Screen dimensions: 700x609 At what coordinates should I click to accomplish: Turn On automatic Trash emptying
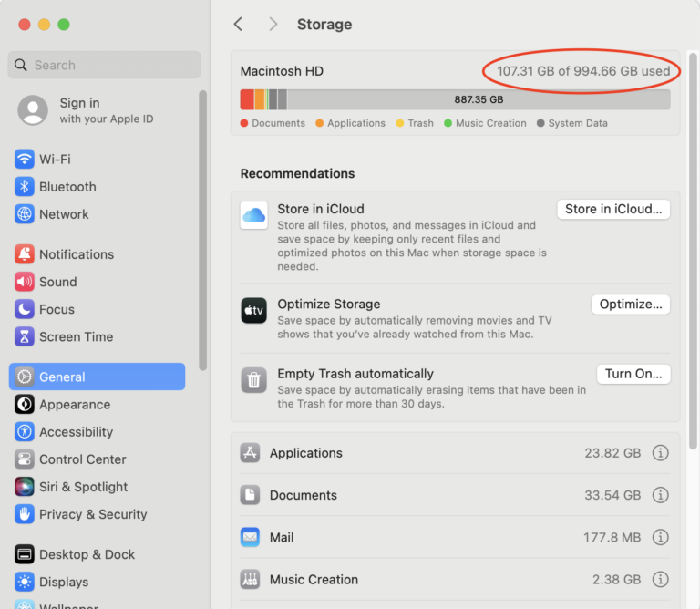point(633,374)
